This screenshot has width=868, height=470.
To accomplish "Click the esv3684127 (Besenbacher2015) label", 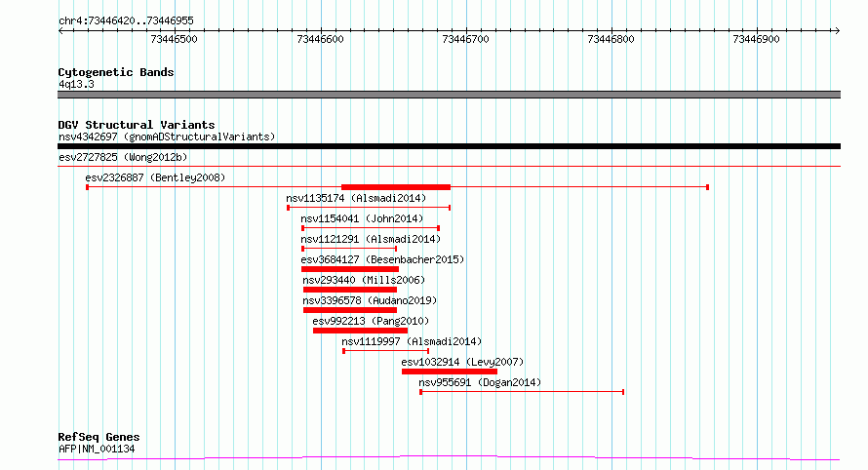I will [x=382, y=259].
